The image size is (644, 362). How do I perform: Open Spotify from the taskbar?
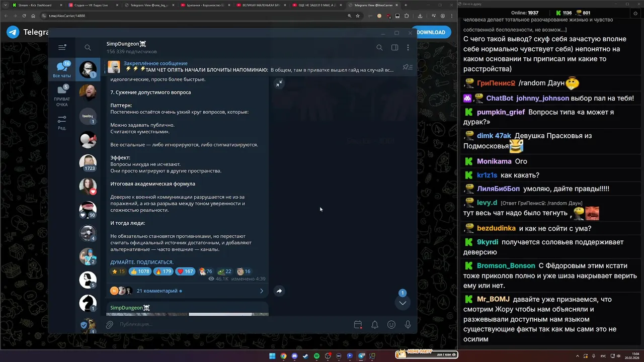[316, 356]
